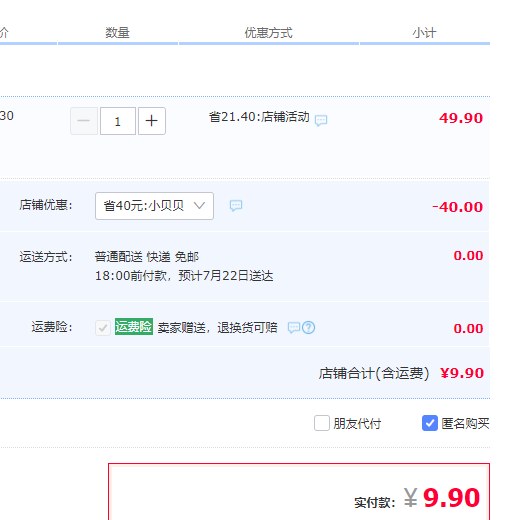Click the 店铺合计 ¥9.90 store total
Screen dimensions: 509x520
[x=462, y=373]
